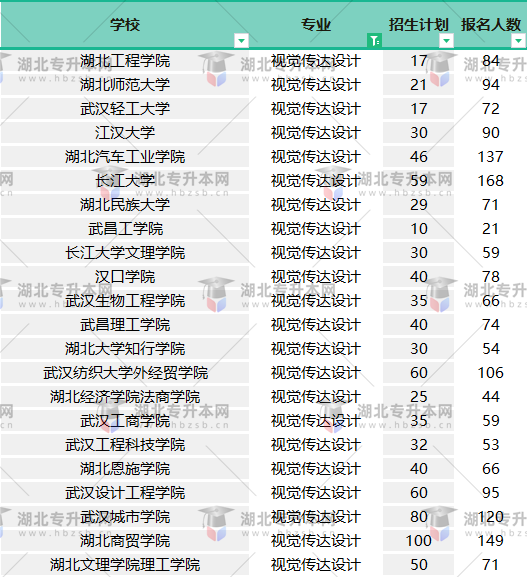
Task: Select 视觉传达设计 in 武昌工学院 row
Action: pos(316,229)
